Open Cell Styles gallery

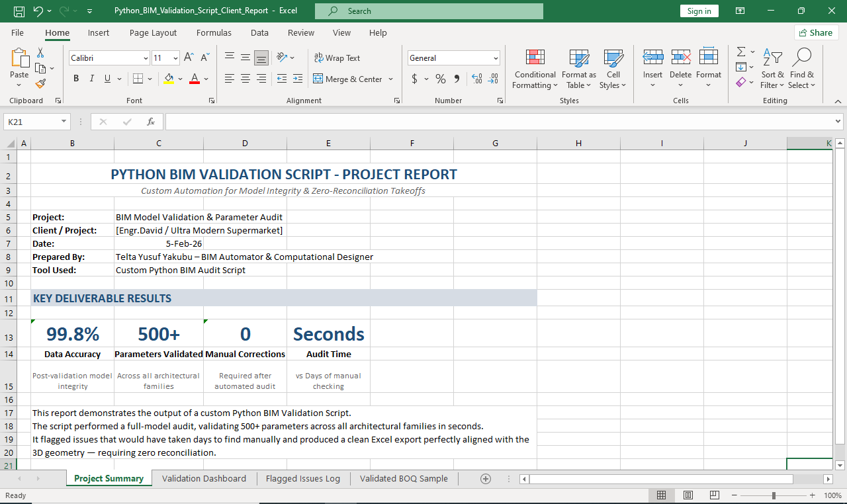[x=613, y=69]
